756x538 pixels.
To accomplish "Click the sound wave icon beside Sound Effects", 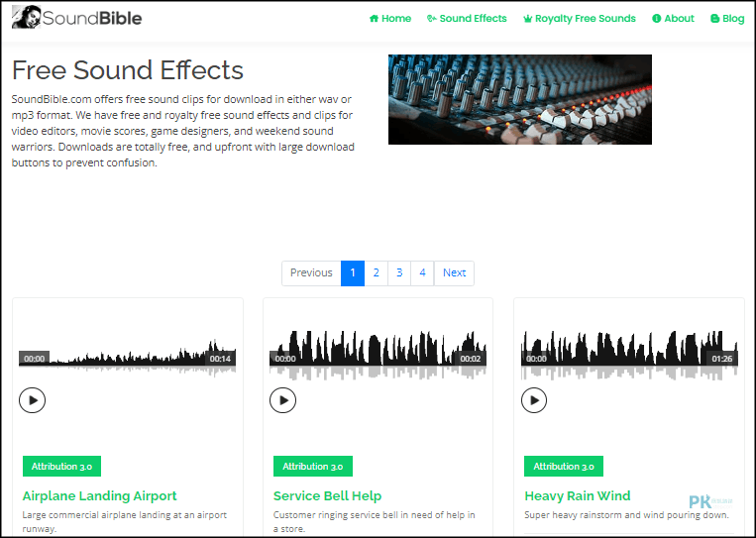I will coord(432,18).
